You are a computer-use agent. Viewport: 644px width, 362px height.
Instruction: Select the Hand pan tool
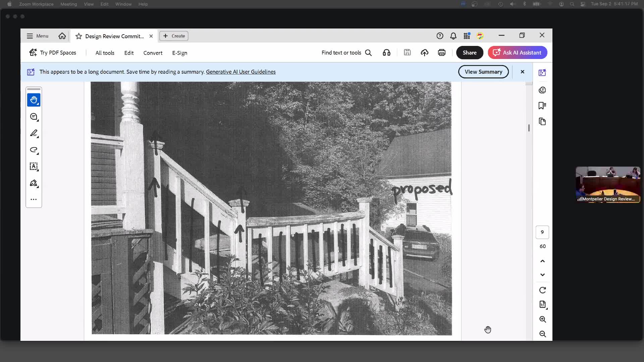coord(34,100)
